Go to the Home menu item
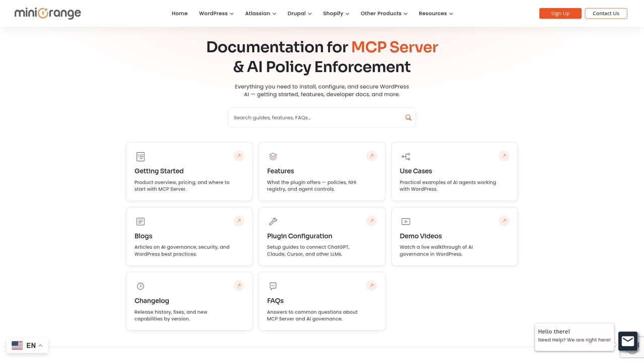 click(x=180, y=14)
